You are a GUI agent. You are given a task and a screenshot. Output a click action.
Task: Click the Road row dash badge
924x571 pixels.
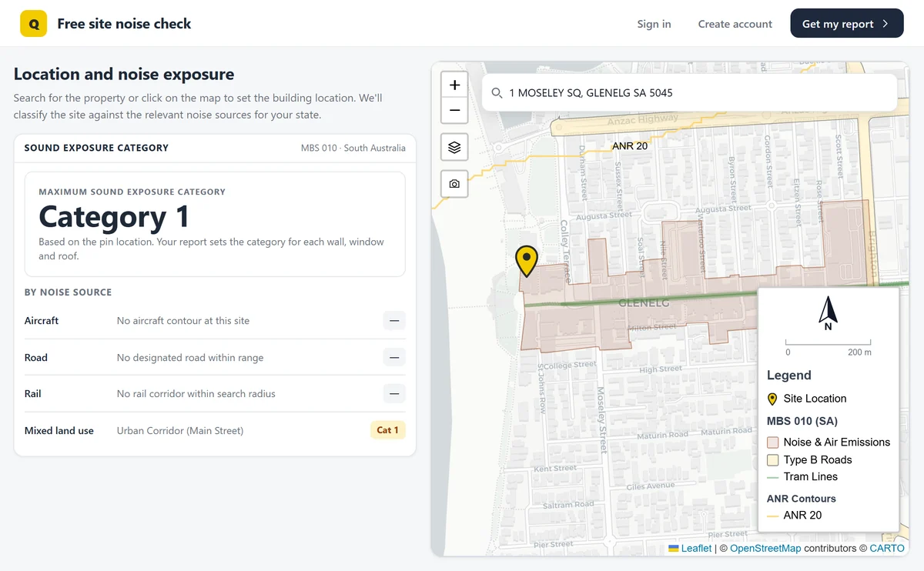coord(394,358)
